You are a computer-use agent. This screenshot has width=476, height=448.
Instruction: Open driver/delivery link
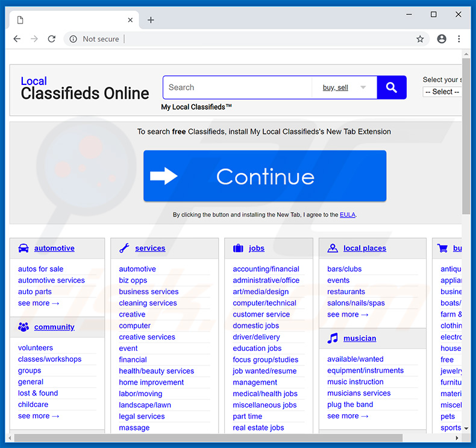tap(256, 337)
